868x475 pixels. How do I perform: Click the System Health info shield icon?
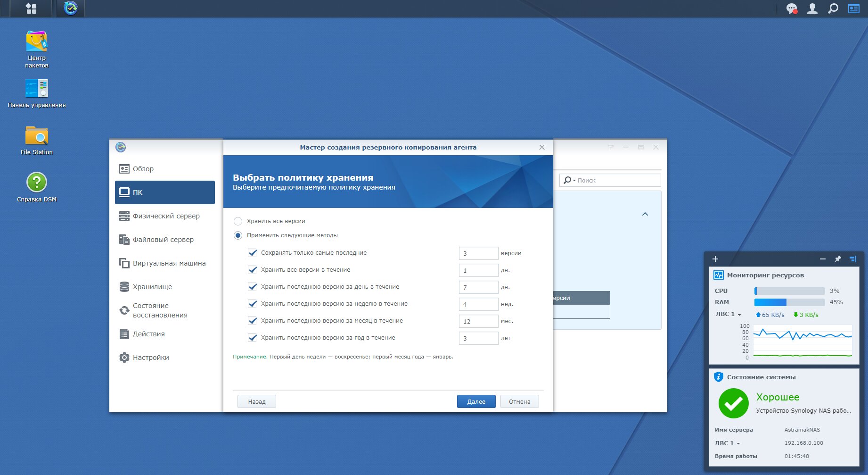coord(719,377)
